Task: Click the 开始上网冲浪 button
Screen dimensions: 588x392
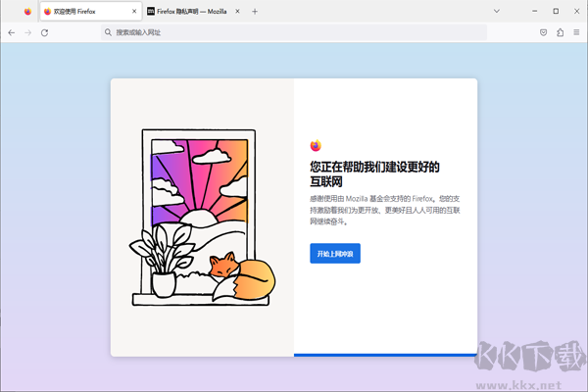Action: [x=335, y=254]
